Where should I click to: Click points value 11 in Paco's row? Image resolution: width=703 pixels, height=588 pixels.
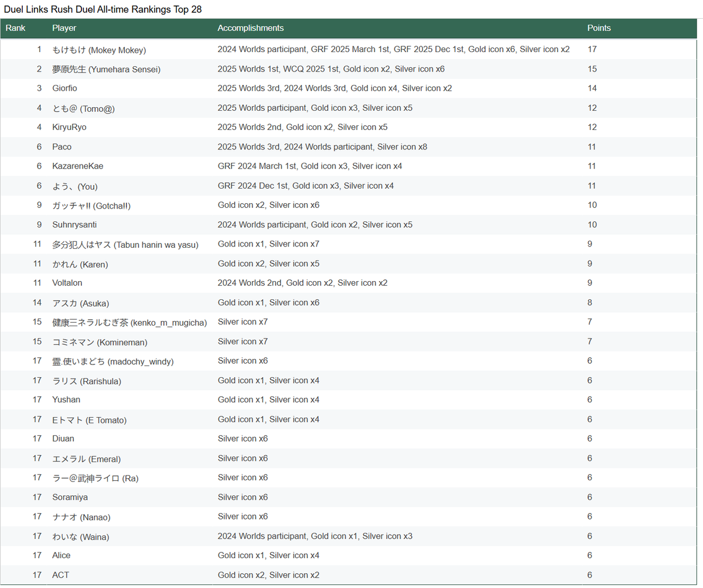[592, 147]
